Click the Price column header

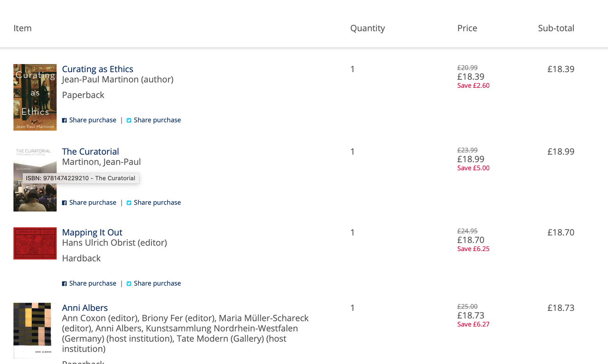coord(467,28)
